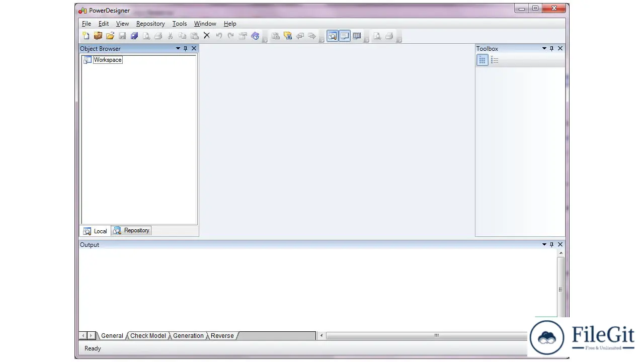Switch to the Repository browser tab
This screenshot has height=362, width=644.
131,230
